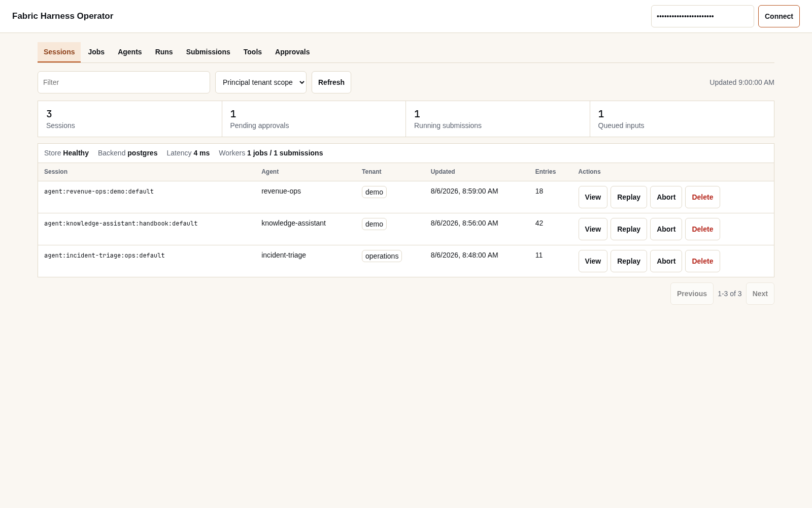This screenshot has height=508, width=812.
Task: Refresh the sessions list
Action: (x=331, y=82)
